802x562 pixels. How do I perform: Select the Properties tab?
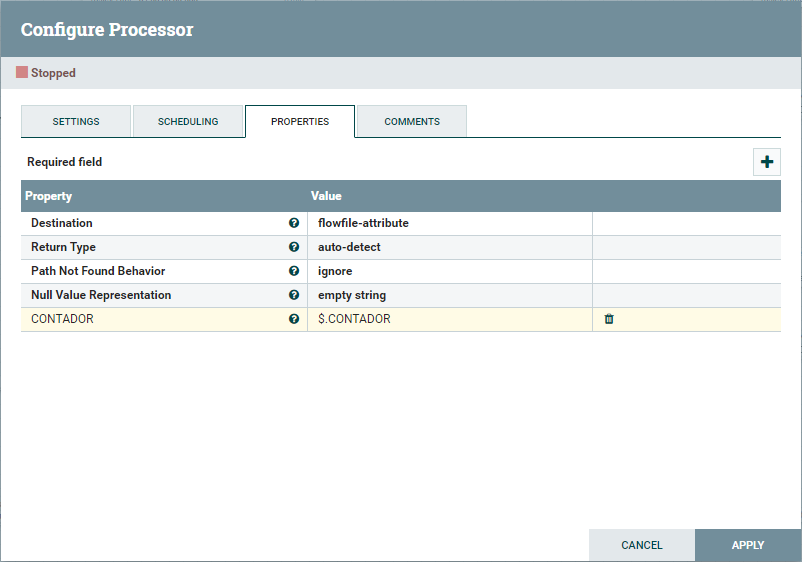point(300,121)
